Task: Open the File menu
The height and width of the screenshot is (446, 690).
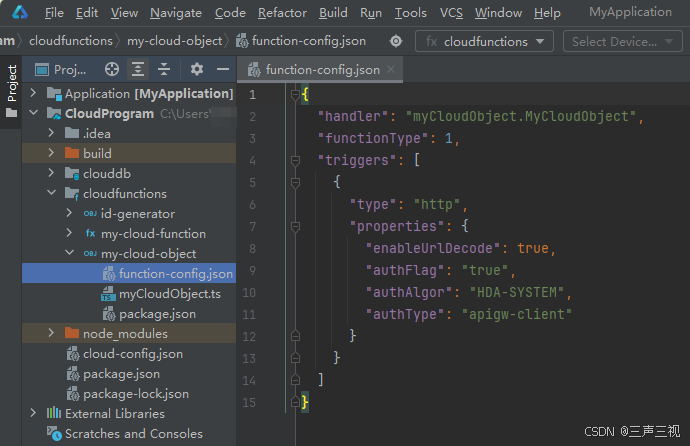Action: 54,13
